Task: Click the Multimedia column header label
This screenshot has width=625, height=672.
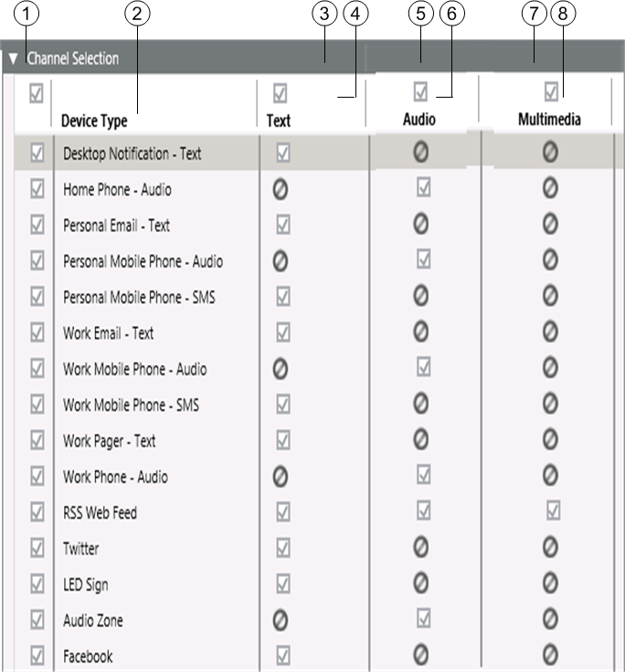Action: click(x=549, y=120)
